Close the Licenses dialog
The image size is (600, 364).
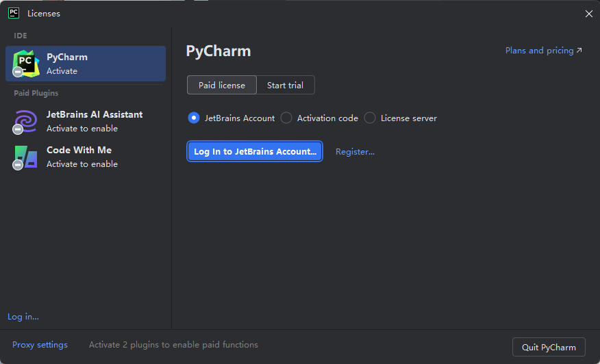(589, 14)
